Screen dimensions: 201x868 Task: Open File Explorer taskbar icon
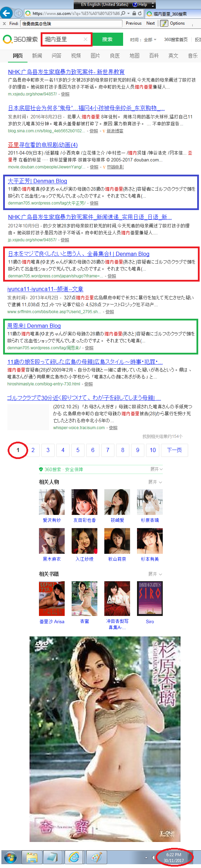coord(32,857)
